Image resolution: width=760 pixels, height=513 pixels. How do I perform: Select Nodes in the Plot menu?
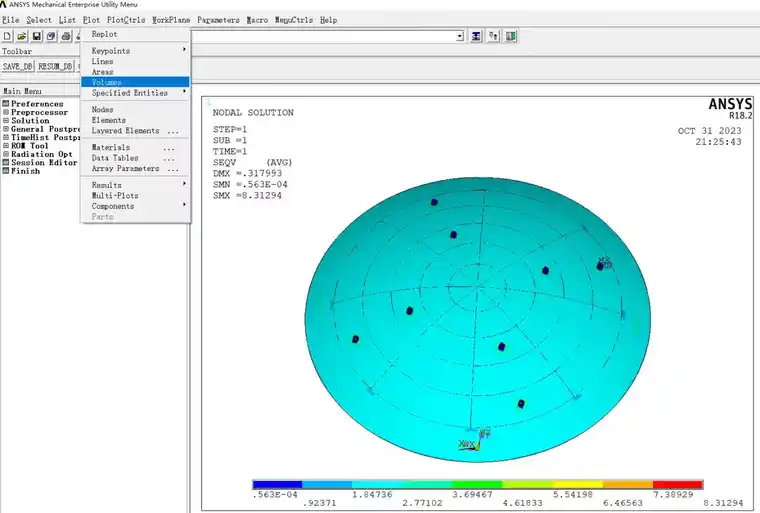(135, 110)
